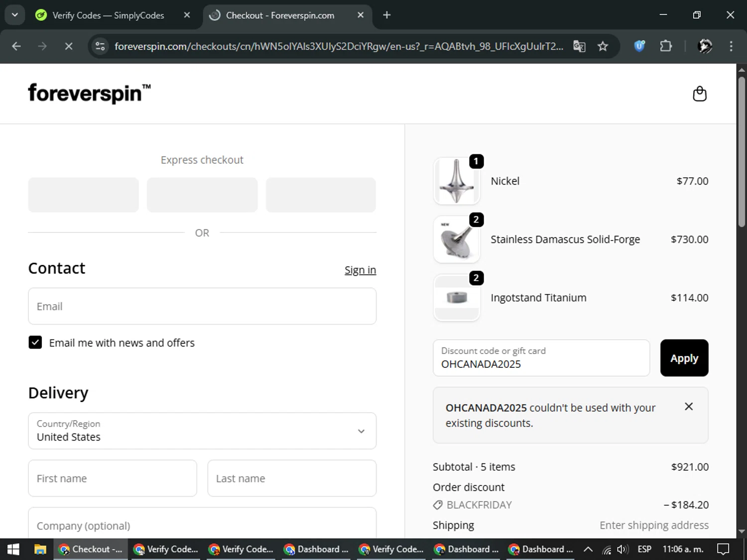747x560 pixels.
Task: Close the Verify Codes SimplyCodes tab
Action: 187,15
